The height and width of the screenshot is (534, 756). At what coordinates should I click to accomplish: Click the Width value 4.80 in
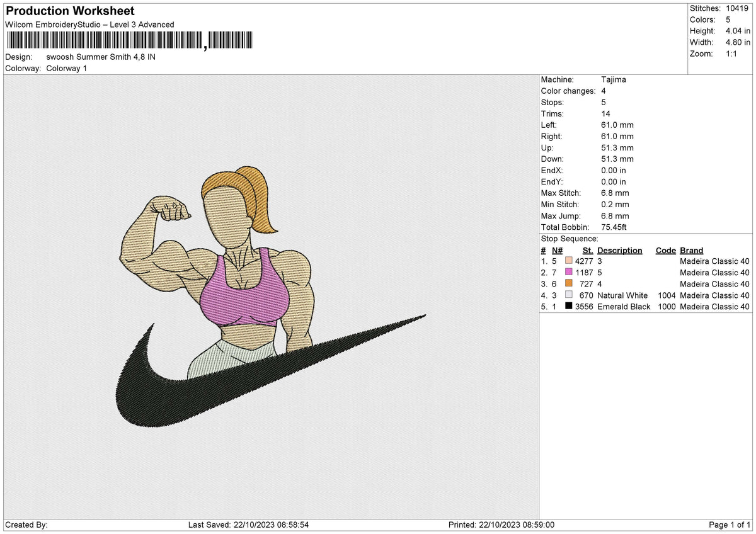tap(738, 42)
